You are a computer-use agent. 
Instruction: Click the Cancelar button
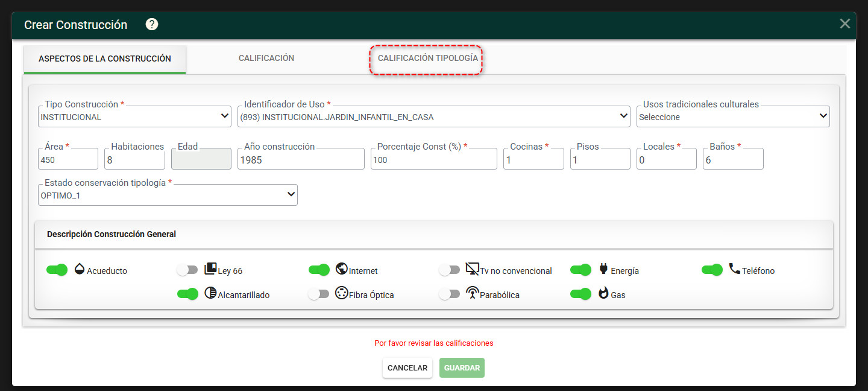tap(407, 368)
